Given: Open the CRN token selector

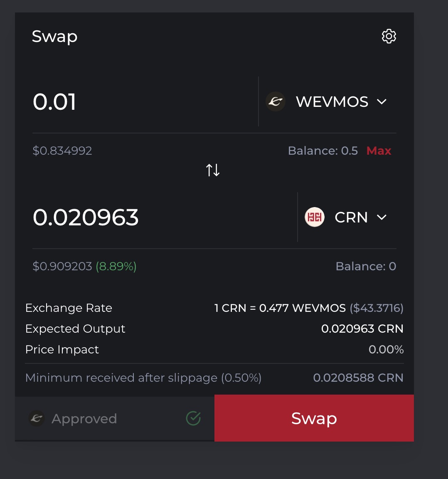Looking at the screenshot, I should point(351,217).
